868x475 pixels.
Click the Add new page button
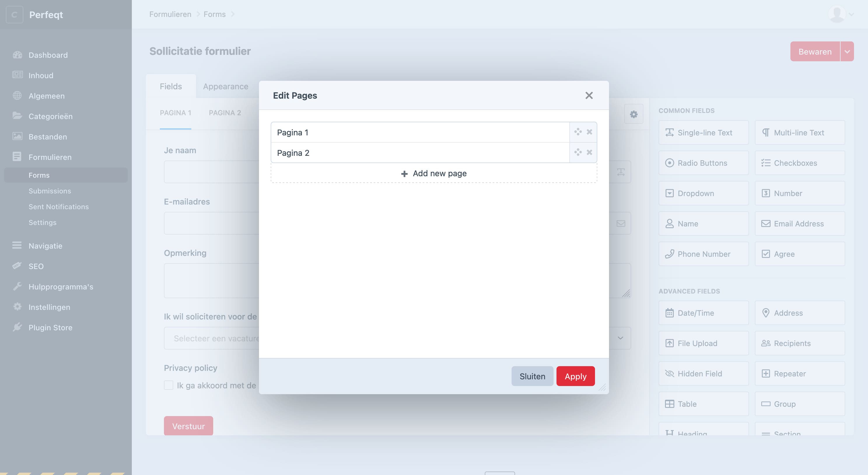434,172
